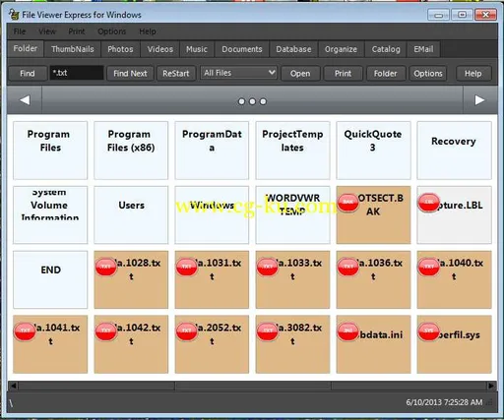The image size is (504, 420).
Task: Click the red LBL icon on pture.LBL tile
Action: [x=429, y=202]
